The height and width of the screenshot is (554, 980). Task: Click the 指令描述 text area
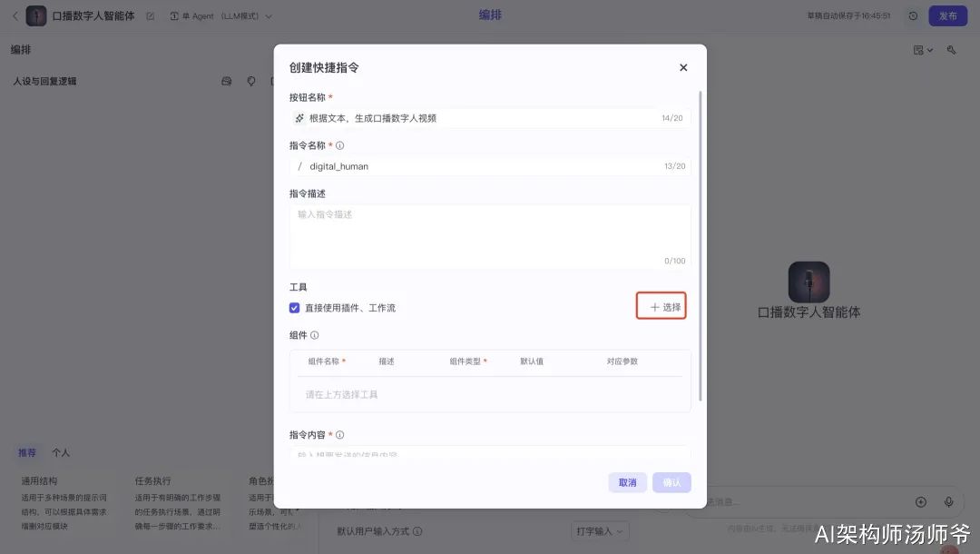(490, 237)
